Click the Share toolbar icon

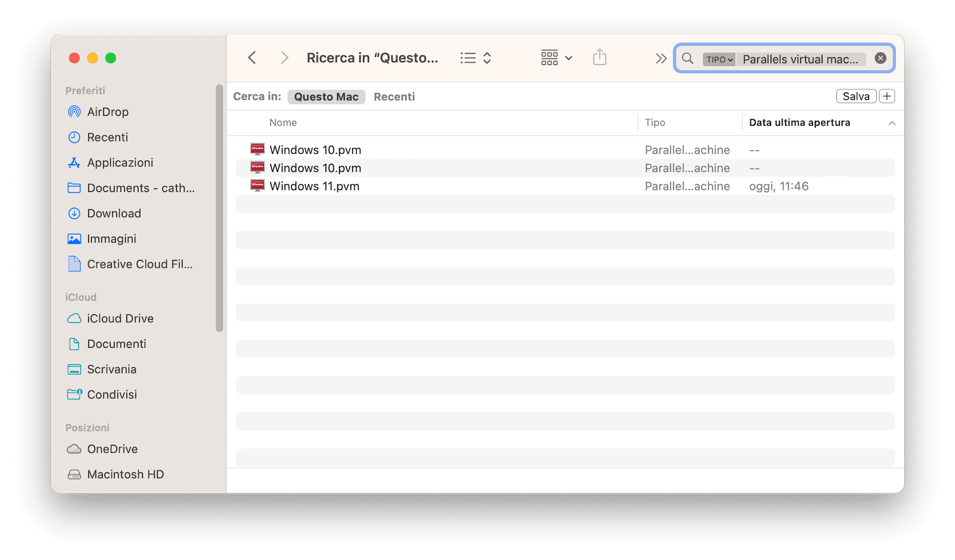600,57
